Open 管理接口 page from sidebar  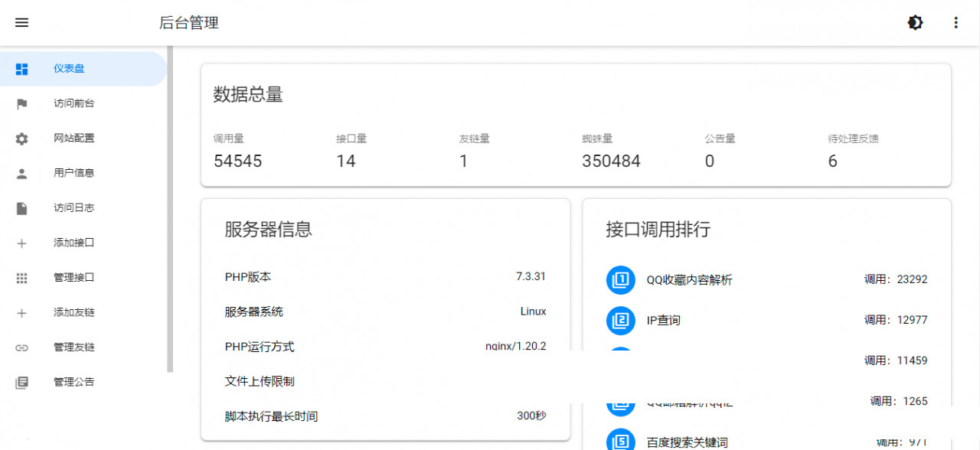coord(83,278)
